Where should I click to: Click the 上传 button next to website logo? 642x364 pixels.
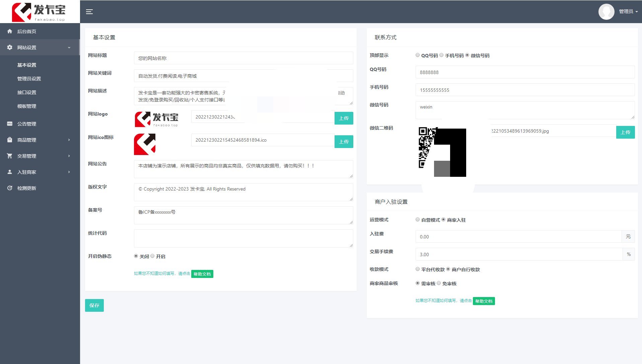(x=344, y=118)
